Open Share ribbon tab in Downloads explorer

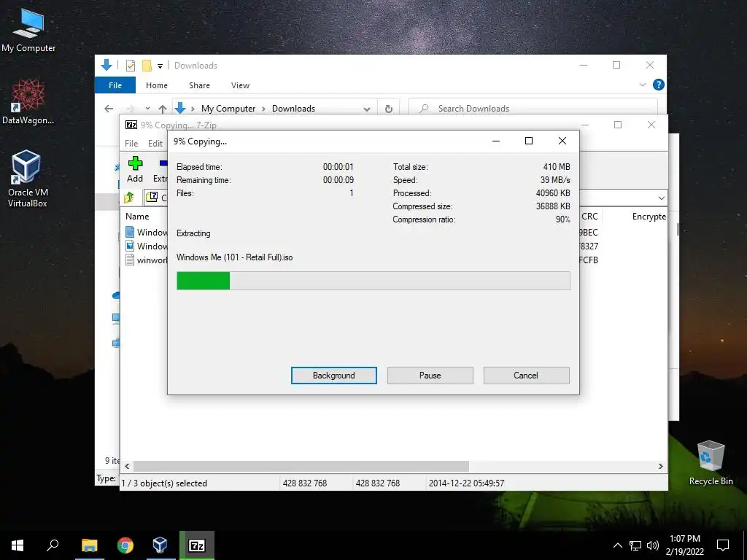pyautogui.click(x=199, y=85)
